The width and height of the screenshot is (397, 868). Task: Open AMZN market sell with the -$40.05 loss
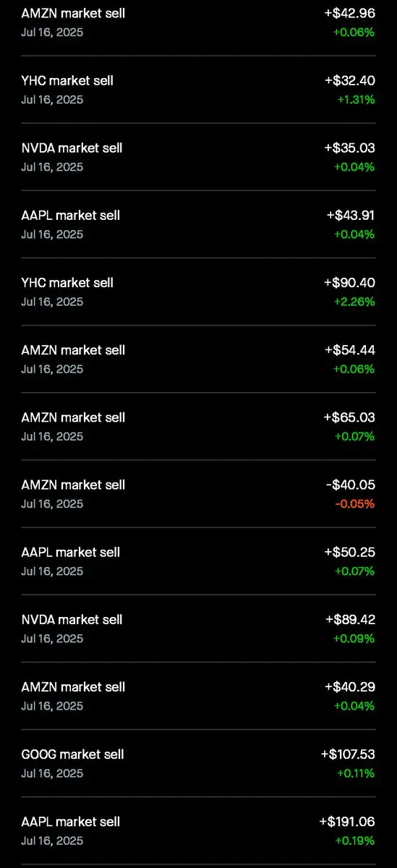198,494
